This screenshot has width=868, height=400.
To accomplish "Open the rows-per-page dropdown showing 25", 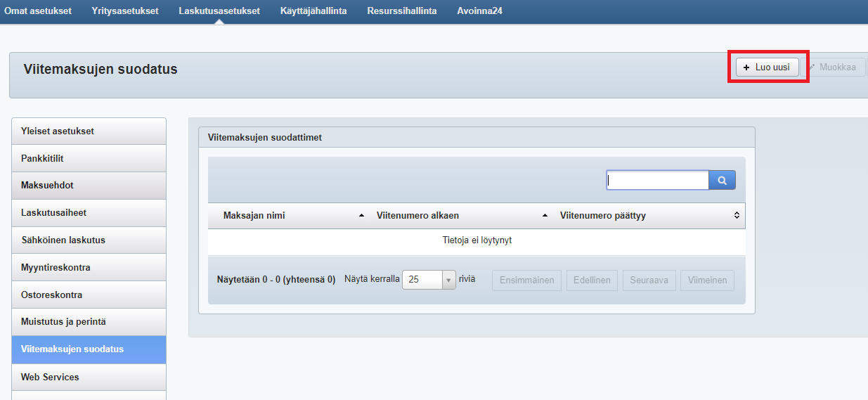I will pyautogui.click(x=448, y=280).
